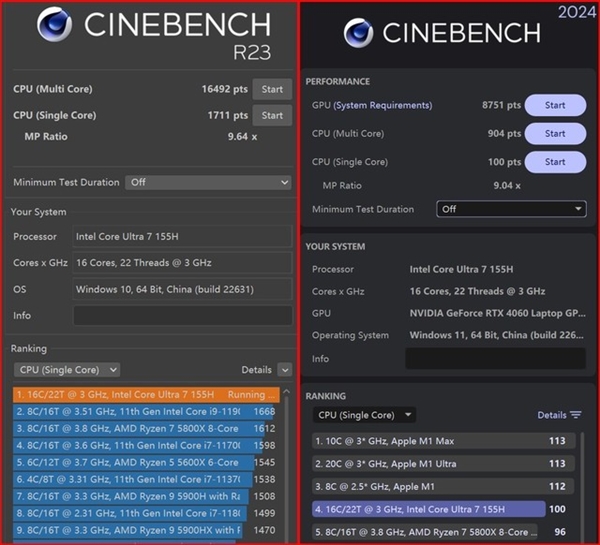Start the 2024 CPU Multi Core benchmark
This screenshot has width=600, height=545.
554,133
